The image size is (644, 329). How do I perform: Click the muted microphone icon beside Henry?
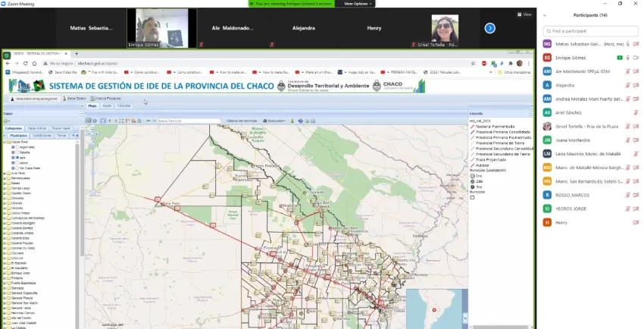tap(635, 222)
